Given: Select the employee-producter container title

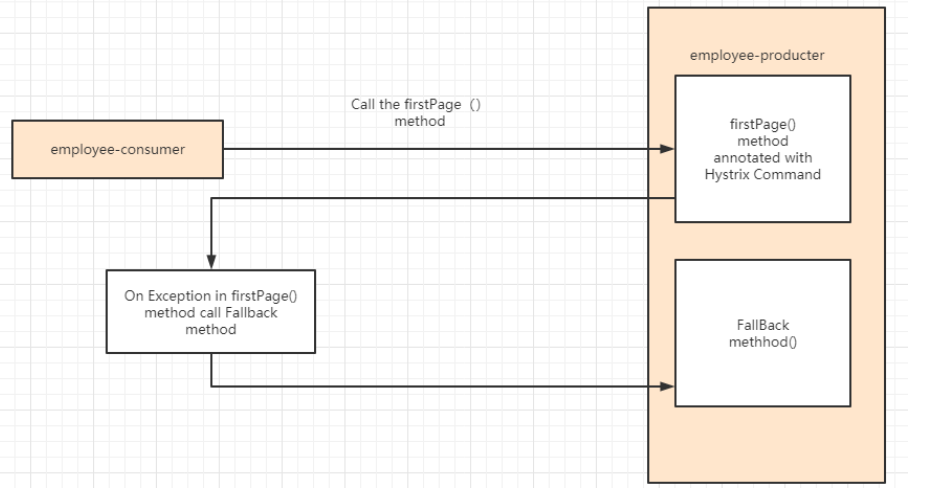Looking at the screenshot, I should point(757,55).
